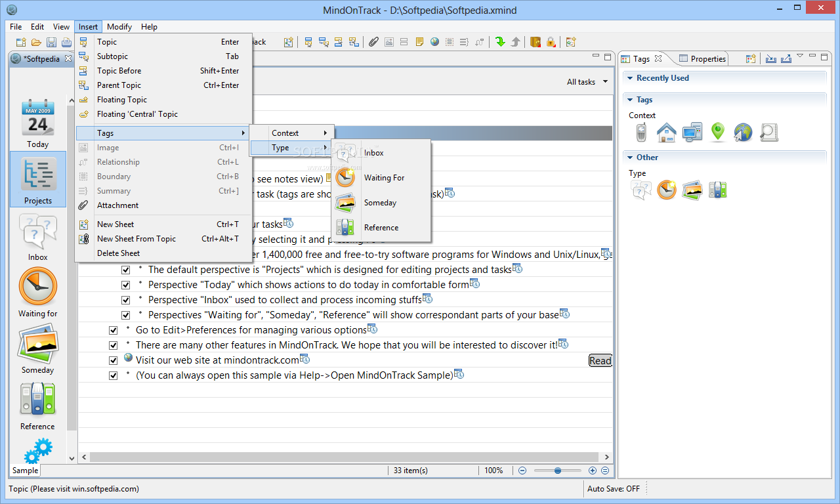Apply the green location pin context tag
The height and width of the screenshot is (504, 840).
click(x=718, y=133)
